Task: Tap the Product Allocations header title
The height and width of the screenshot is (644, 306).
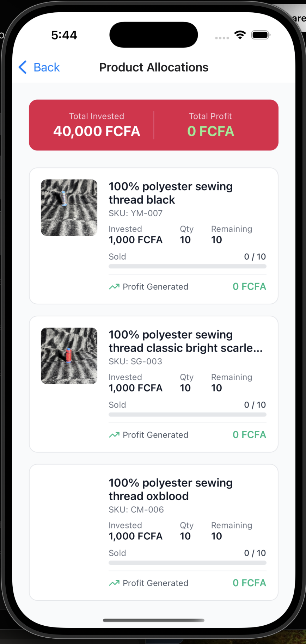Action: 154,67
